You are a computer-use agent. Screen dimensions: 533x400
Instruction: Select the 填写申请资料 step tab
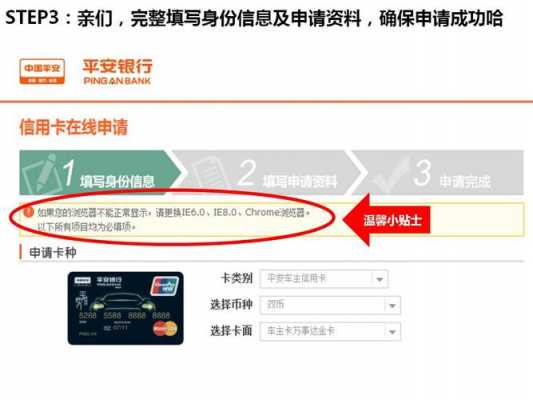pos(269,173)
